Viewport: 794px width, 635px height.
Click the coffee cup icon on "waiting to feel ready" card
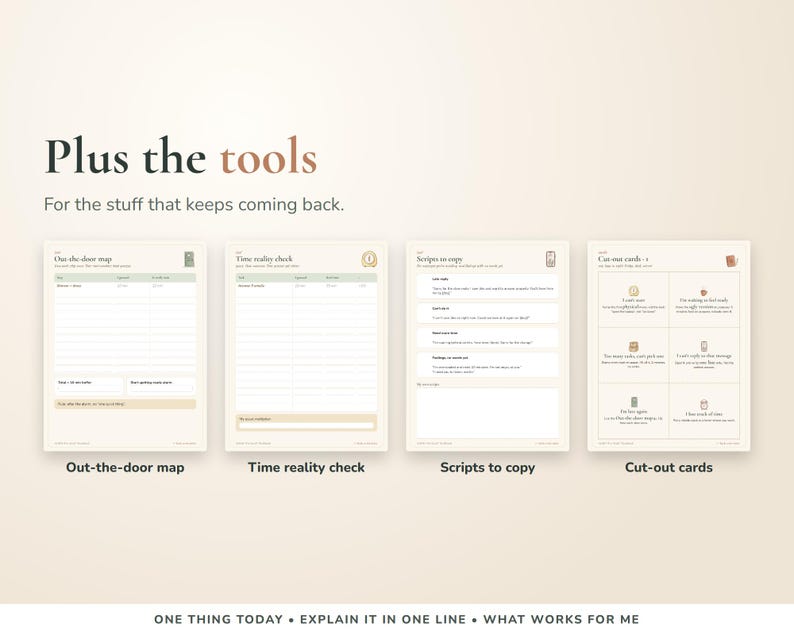click(x=704, y=292)
